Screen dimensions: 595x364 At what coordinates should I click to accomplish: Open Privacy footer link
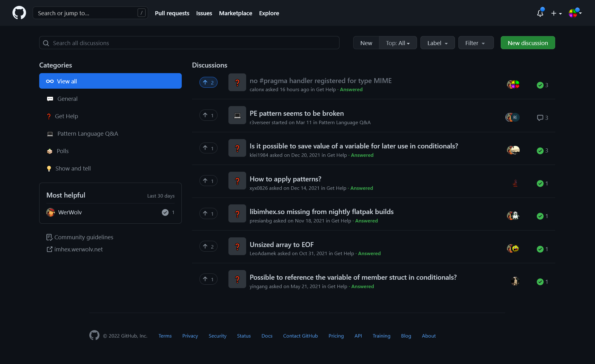tap(190, 336)
